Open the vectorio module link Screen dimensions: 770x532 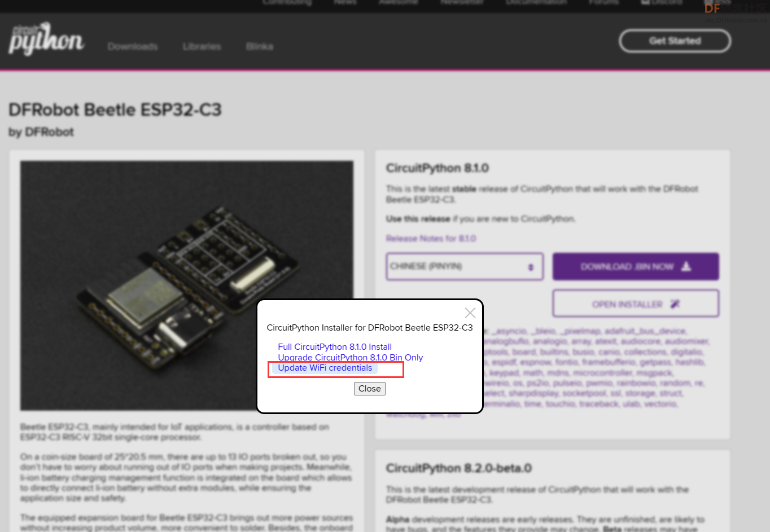point(660,404)
